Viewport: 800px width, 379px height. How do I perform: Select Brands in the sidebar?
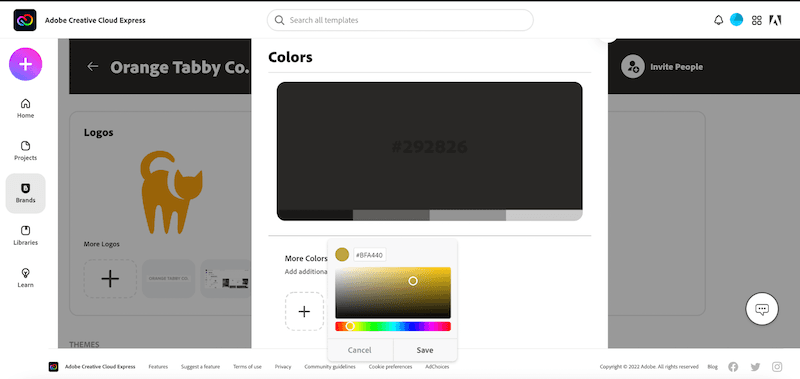[26, 193]
